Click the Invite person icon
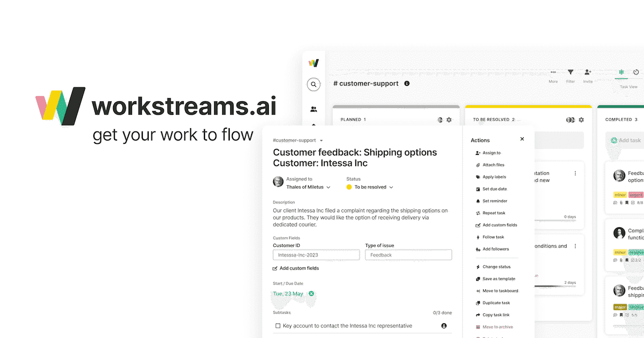Viewport: 644px width, 338px height. coord(588,72)
